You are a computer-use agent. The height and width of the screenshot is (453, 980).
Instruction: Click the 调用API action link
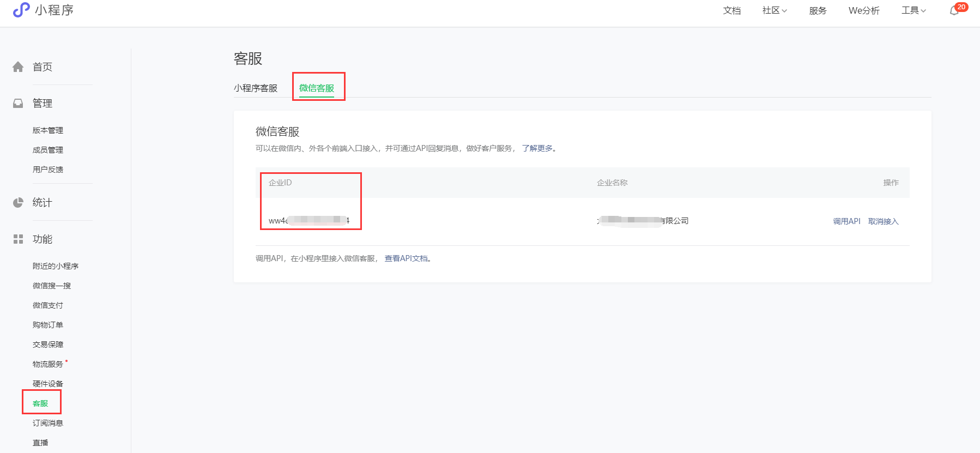point(846,221)
